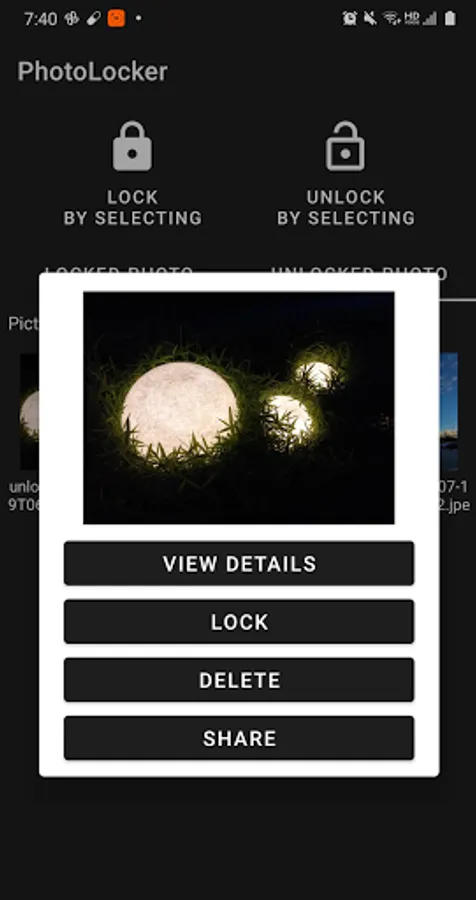Select LOCK BY SELECTING label
Screen dimensions: 476x900
coord(133,207)
